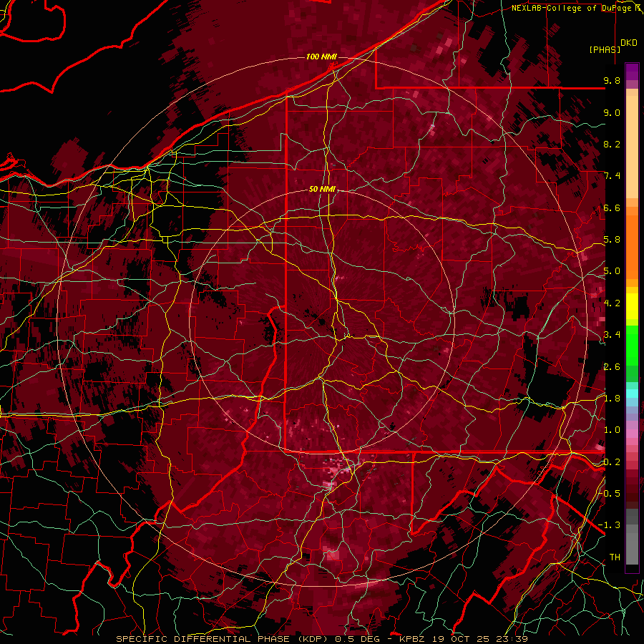Click the 100 NMI range ring label

point(321,57)
